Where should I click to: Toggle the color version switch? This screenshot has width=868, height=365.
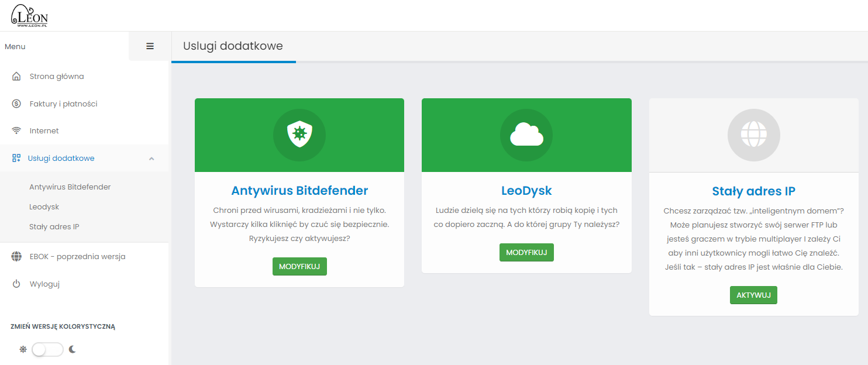click(47, 349)
